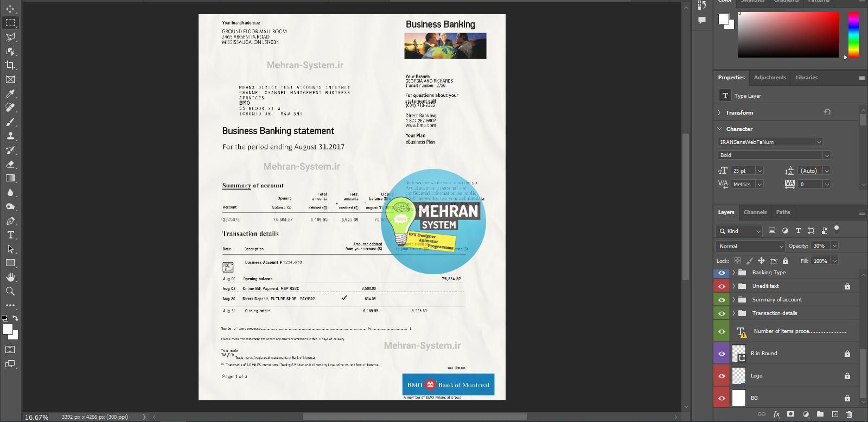
Task: Open the font size 25 pt dropdown
Action: (x=759, y=171)
